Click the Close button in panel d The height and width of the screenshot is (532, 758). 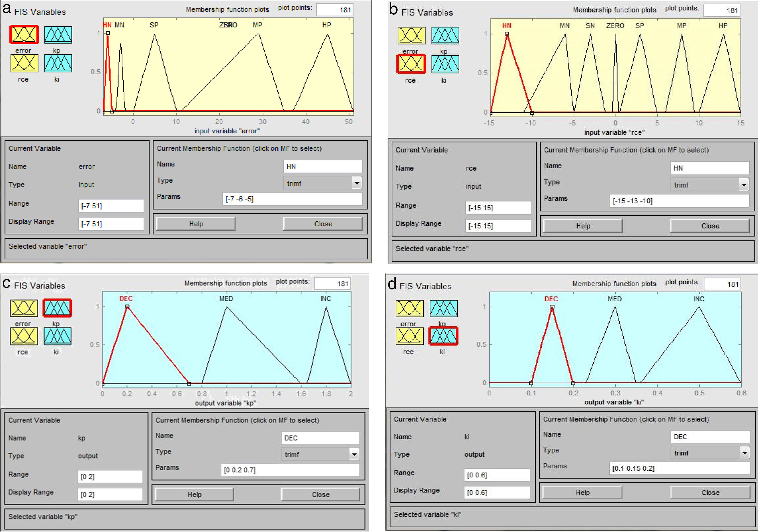click(710, 492)
